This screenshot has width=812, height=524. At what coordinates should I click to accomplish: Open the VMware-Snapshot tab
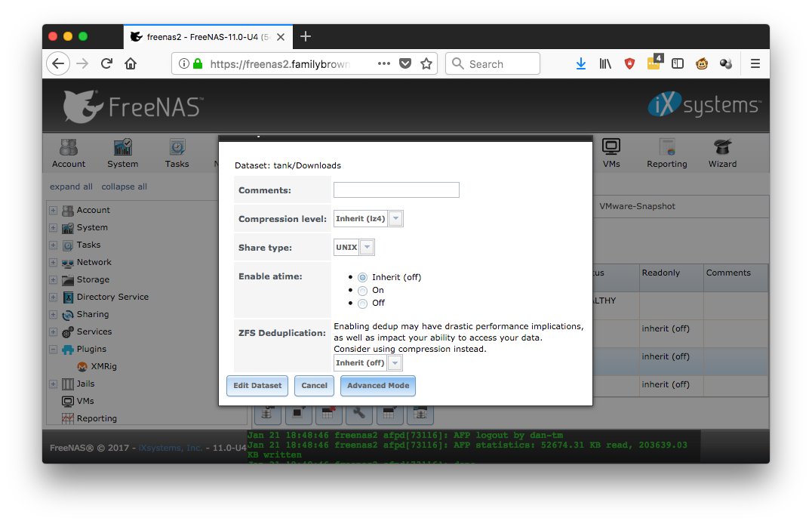click(637, 206)
